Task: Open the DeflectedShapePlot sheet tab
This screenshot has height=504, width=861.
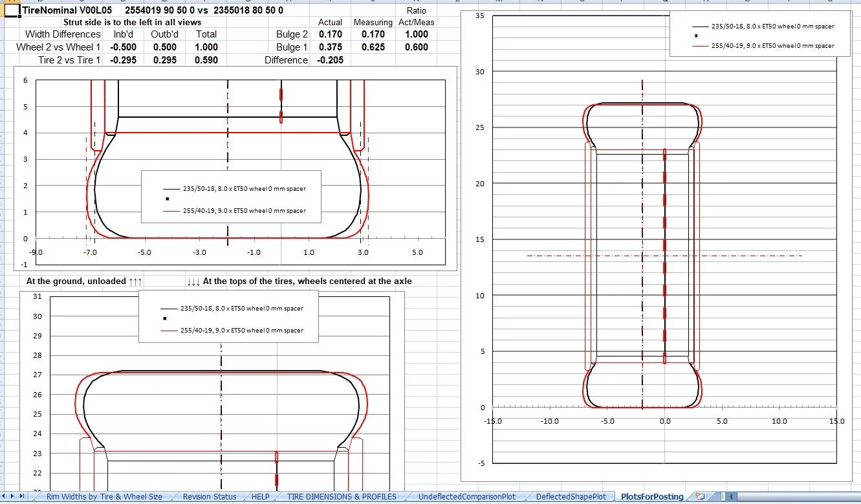Action: point(571,497)
